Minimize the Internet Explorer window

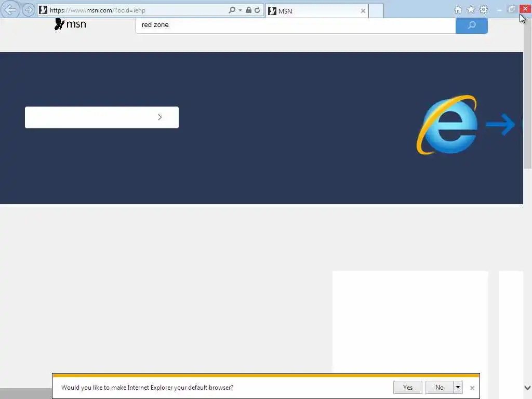499,10
